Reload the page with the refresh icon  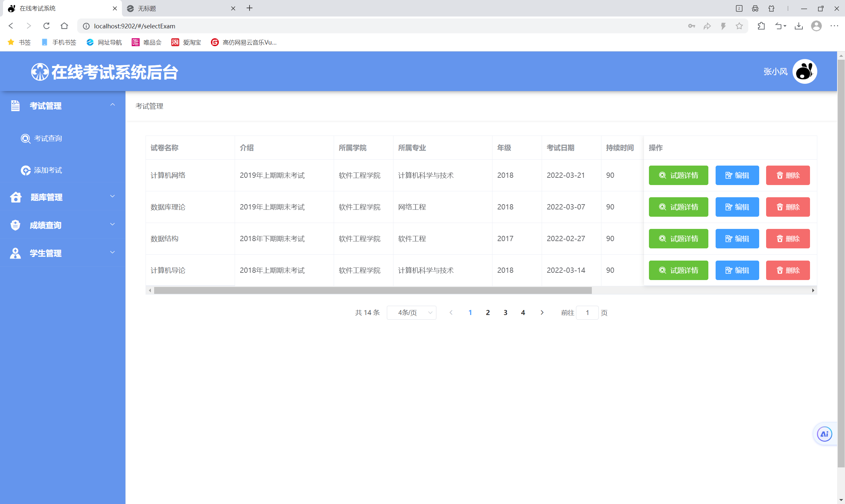coord(47,26)
